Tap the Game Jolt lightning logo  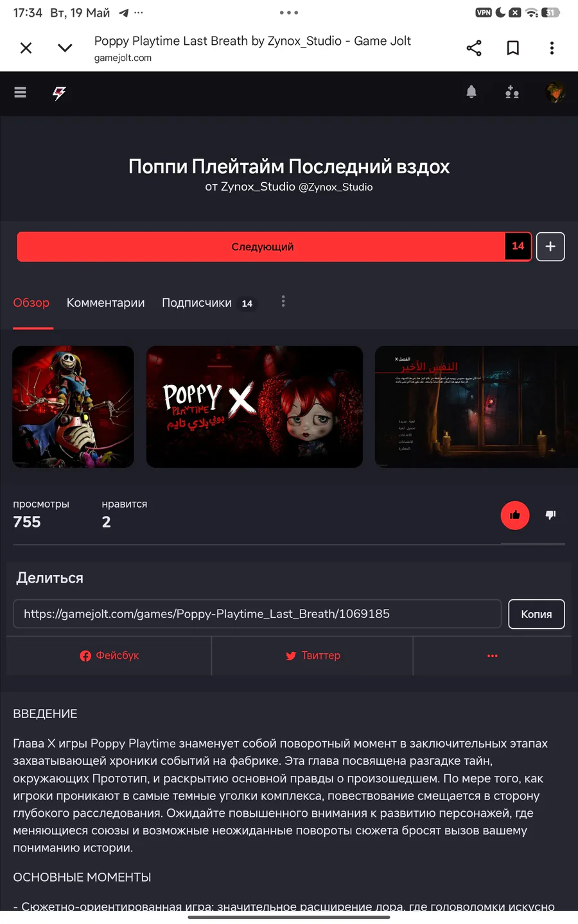click(59, 93)
